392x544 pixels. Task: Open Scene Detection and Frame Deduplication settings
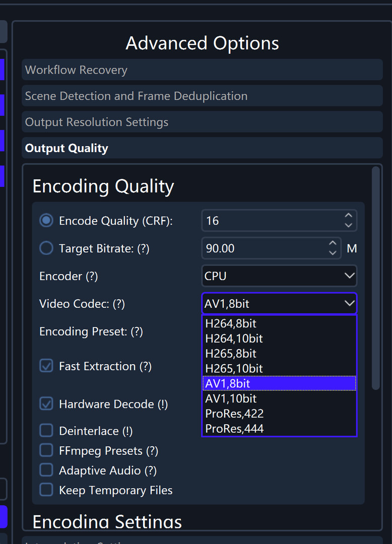click(x=202, y=96)
